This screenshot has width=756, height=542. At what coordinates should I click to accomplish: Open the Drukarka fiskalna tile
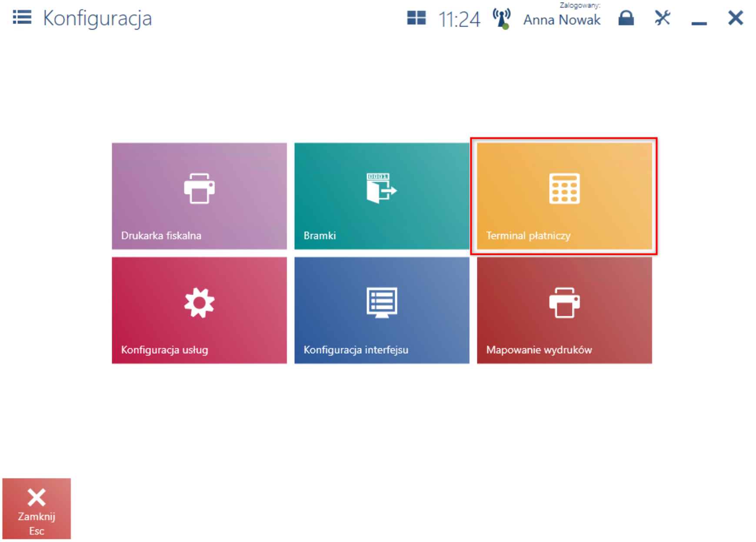[199, 196]
